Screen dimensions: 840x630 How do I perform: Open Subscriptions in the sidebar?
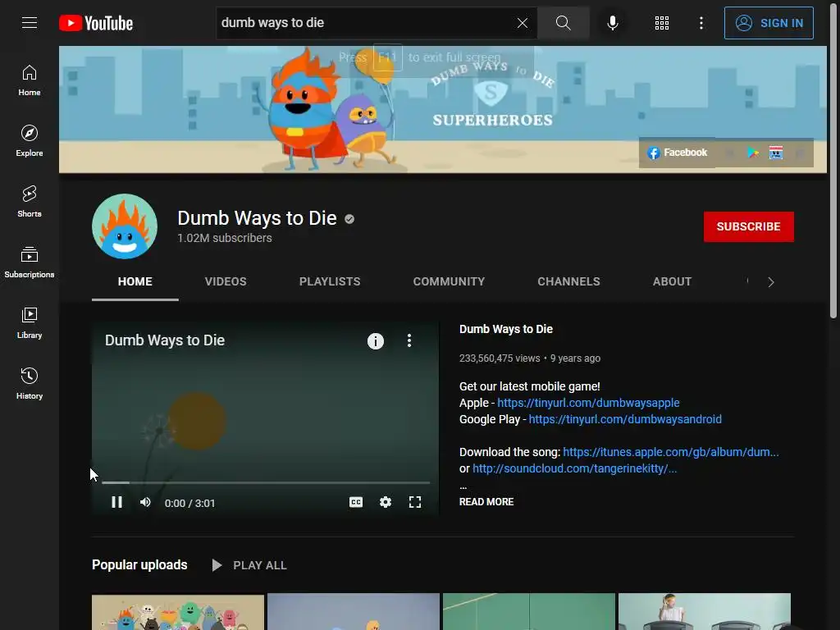(x=30, y=262)
